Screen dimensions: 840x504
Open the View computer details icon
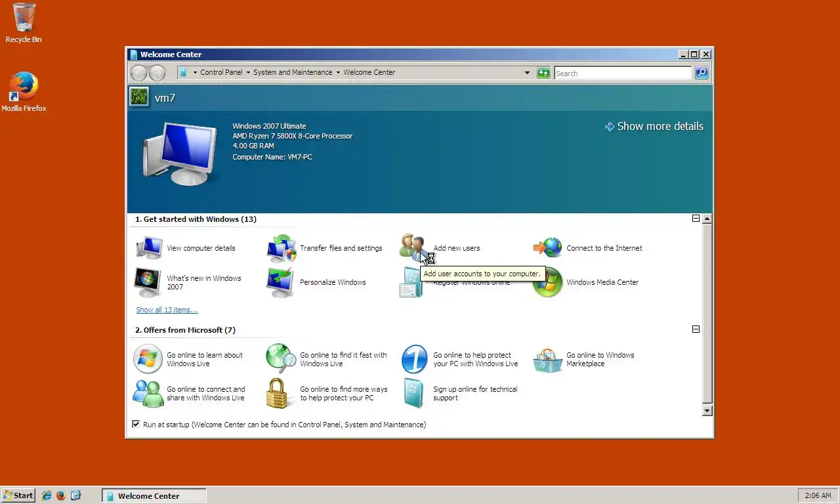click(x=149, y=248)
